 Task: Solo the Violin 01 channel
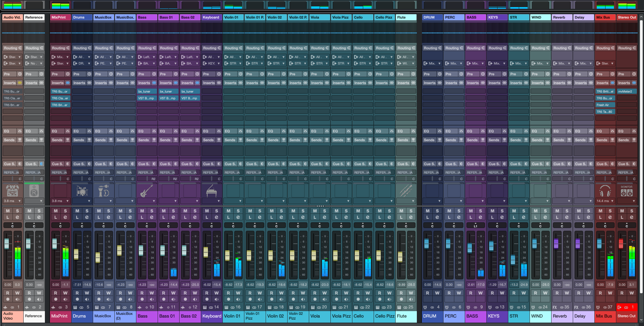pos(238,211)
